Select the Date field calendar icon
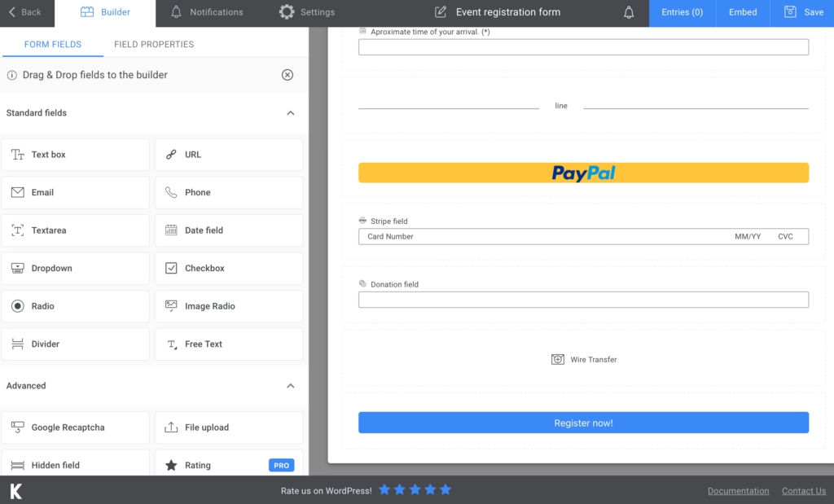Image resolution: width=834 pixels, height=504 pixels. [x=171, y=230]
